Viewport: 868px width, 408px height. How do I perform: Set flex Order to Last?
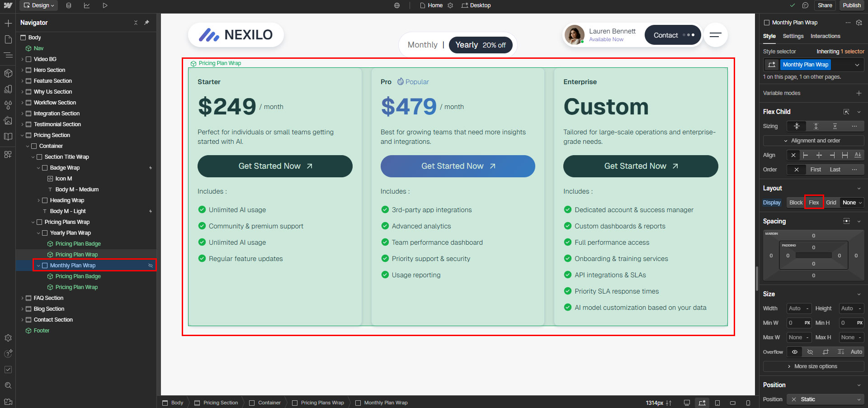pos(835,170)
